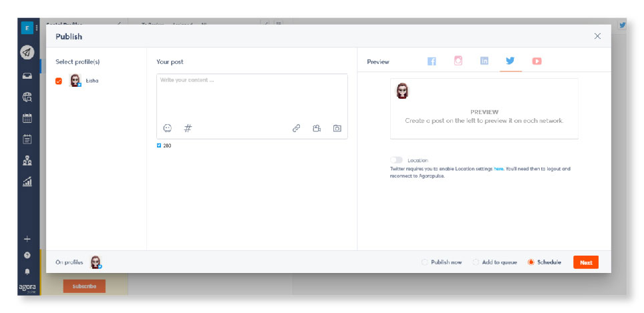The width and height of the screenshot is (644, 313).
Task: Switch preview to Twitter
Action: 510,61
